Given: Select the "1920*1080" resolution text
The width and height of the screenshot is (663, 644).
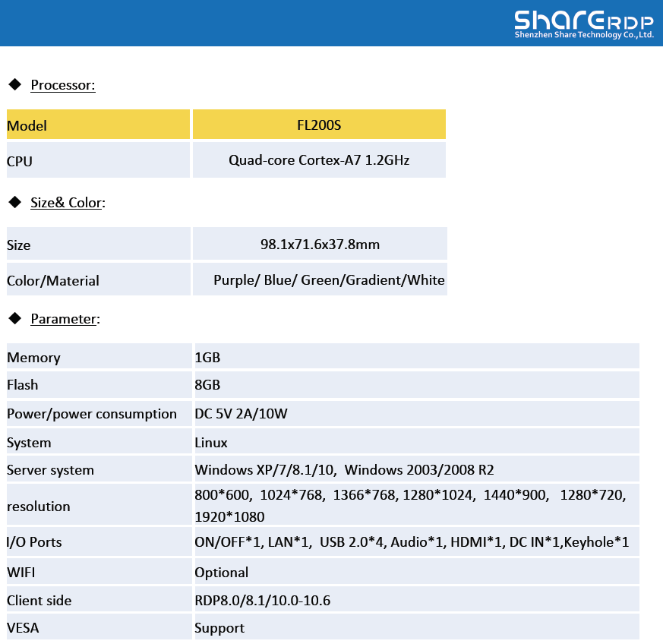Looking at the screenshot, I should 229,516.
